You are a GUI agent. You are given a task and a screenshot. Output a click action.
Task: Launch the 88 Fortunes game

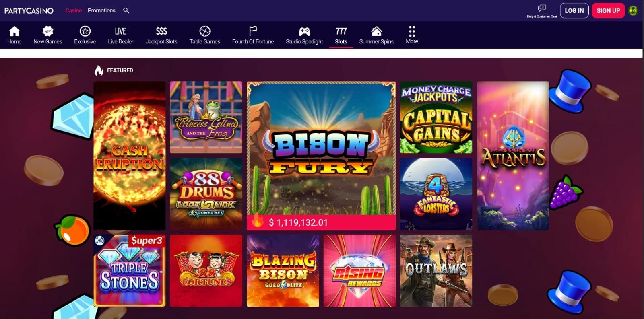206,271
